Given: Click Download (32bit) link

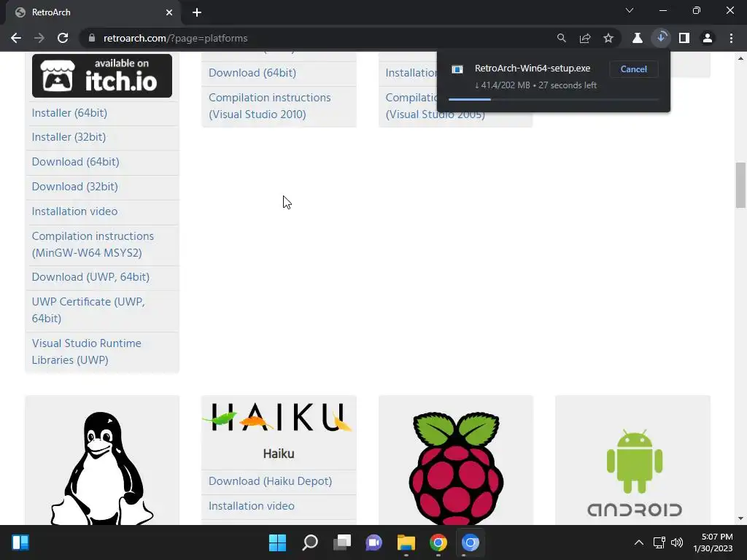Looking at the screenshot, I should pos(75,187).
